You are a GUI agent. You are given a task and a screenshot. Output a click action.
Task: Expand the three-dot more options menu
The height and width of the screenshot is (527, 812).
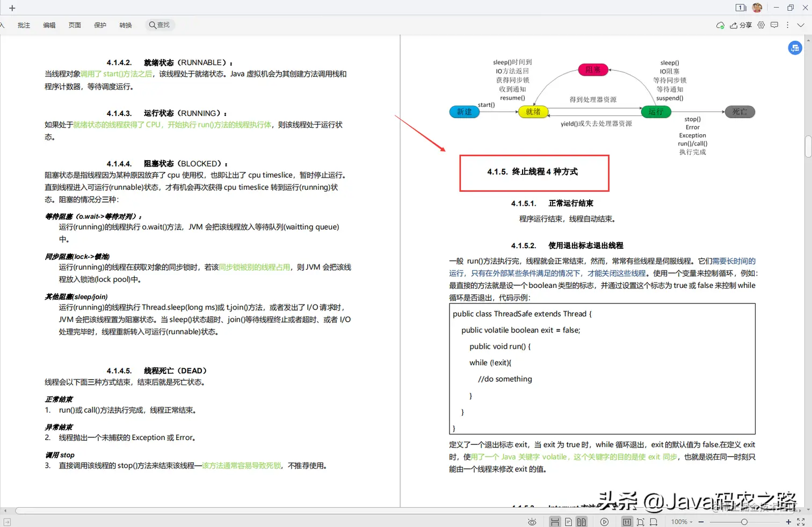point(787,25)
